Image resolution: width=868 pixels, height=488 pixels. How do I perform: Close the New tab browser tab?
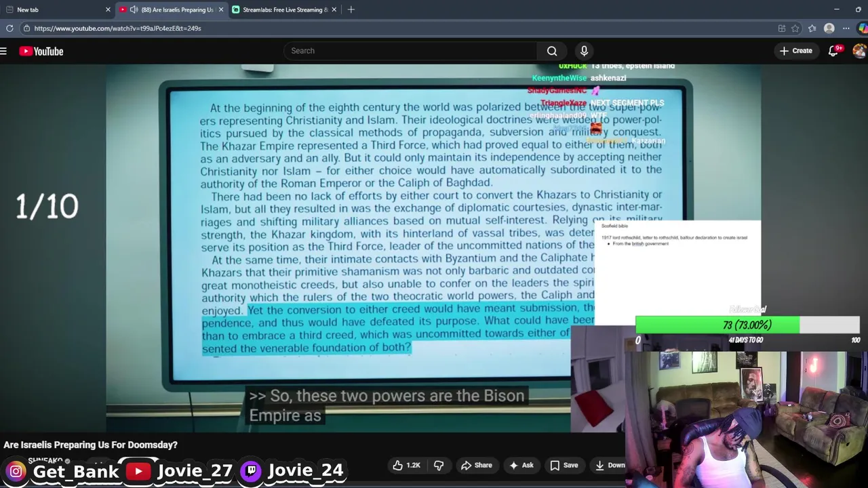click(108, 9)
